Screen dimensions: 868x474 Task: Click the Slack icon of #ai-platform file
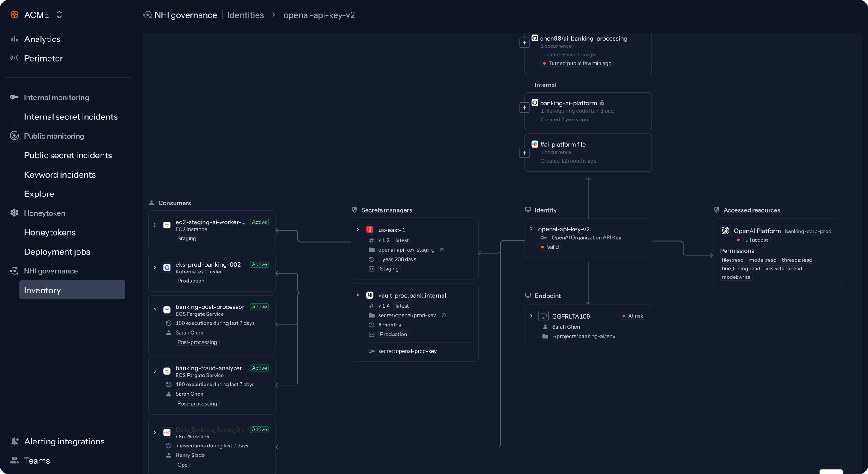(x=535, y=144)
